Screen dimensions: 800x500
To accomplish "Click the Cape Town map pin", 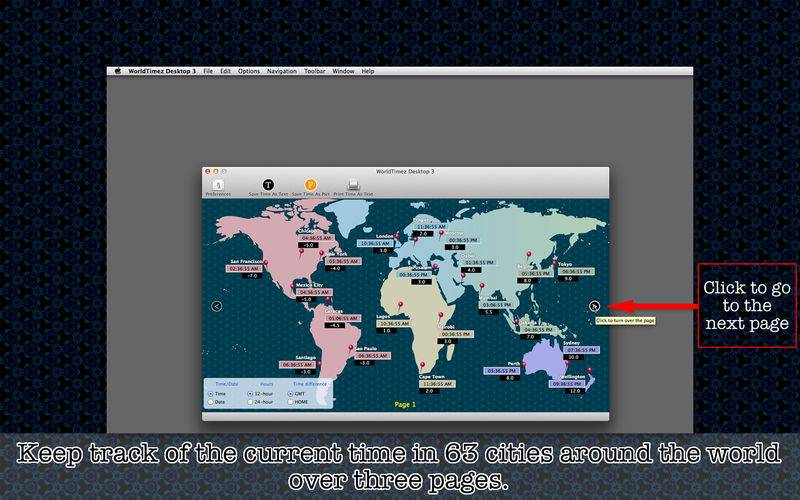I will [422, 366].
